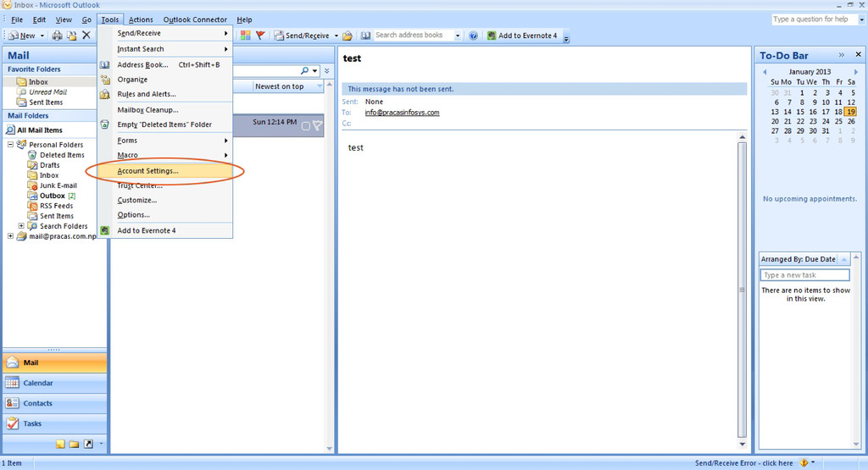The width and height of the screenshot is (868, 470).
Task: Open Send/Receive submenu in Tools menu
Action: (x=165, y=33)
